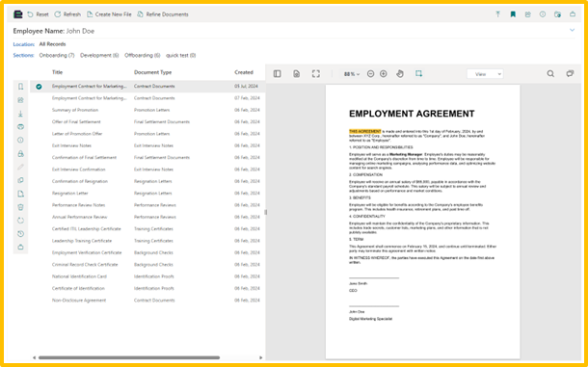The height and width of the screenshot is (367, 588).
Task: Click the new document icon in the left sidebar
Action: click(20, 194)
